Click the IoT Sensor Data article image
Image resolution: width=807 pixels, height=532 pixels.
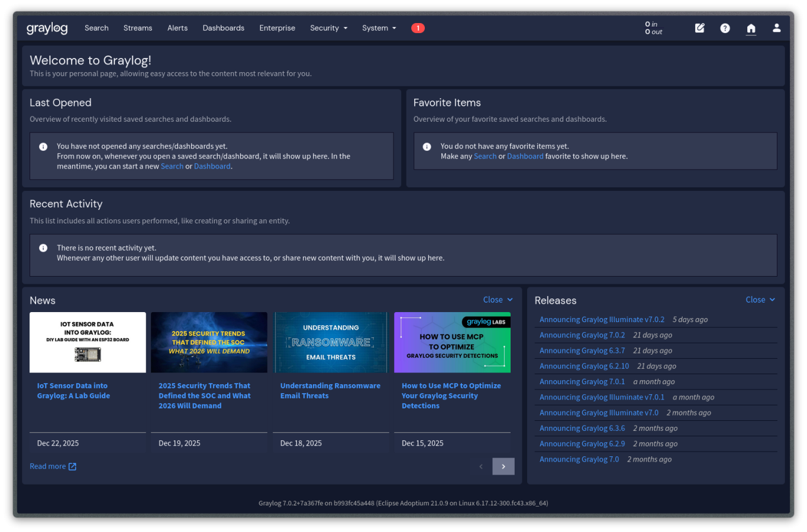coord(87,342)
